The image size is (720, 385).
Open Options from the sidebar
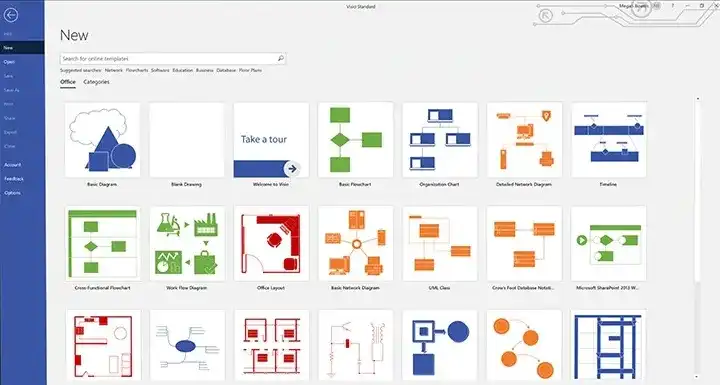12,193
